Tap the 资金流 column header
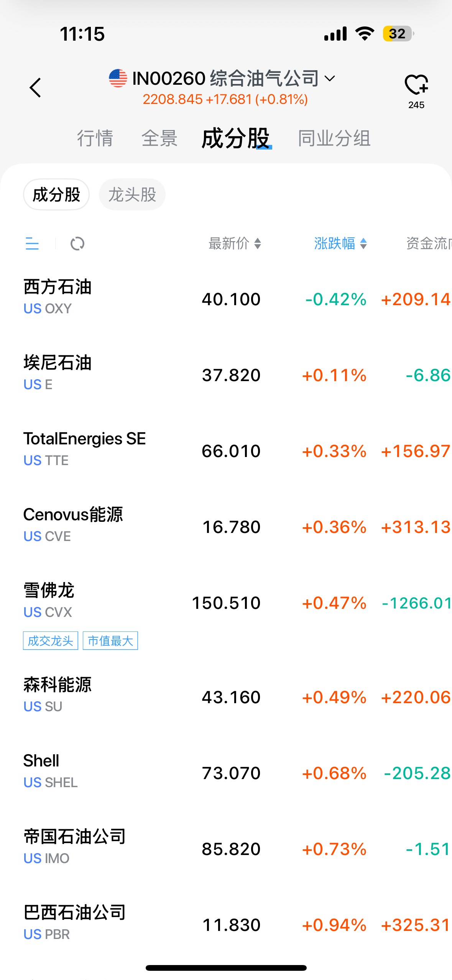This screenshot has height=980, width=452. tap(428, 243)
